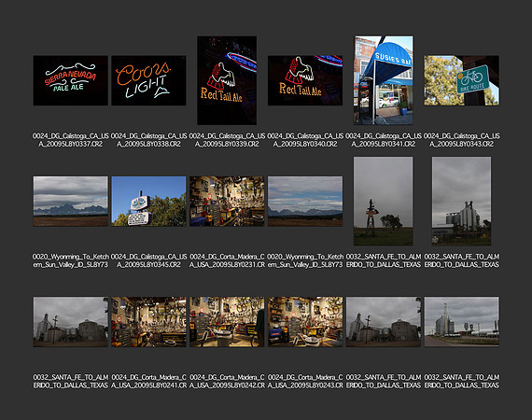The width and height of the screenshot is (532, 420).
Task: Click the filename ending 0341.CR2
Action: 384,140
